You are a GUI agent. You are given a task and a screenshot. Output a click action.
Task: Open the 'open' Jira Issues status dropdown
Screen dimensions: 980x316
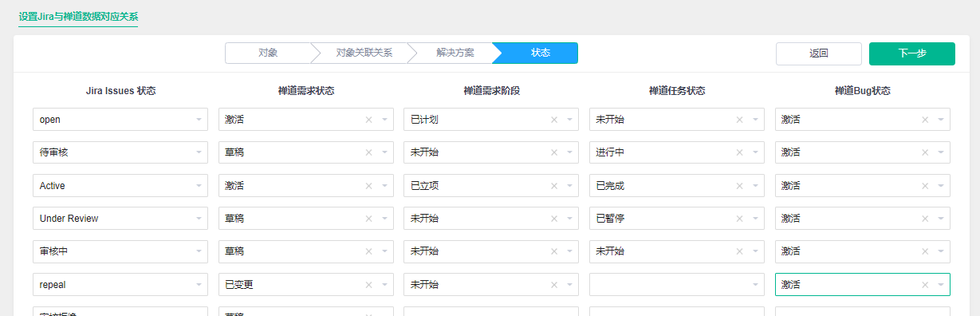pos(120,120)
